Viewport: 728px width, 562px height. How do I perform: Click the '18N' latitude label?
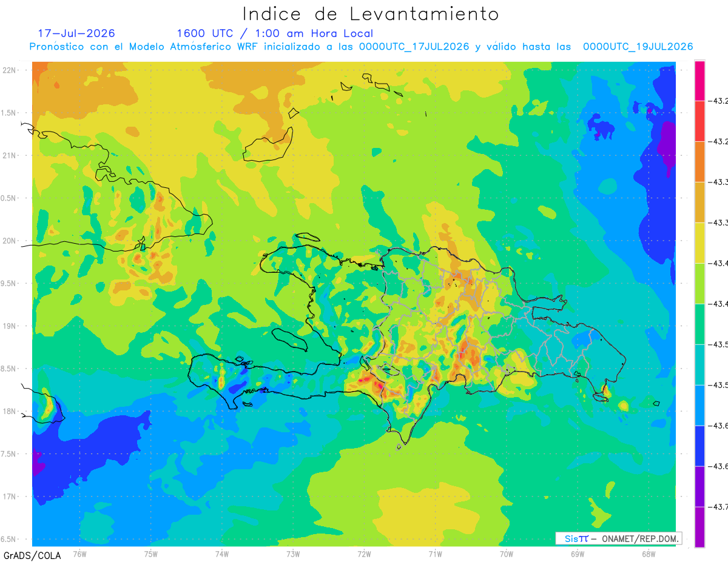point(10,412)
